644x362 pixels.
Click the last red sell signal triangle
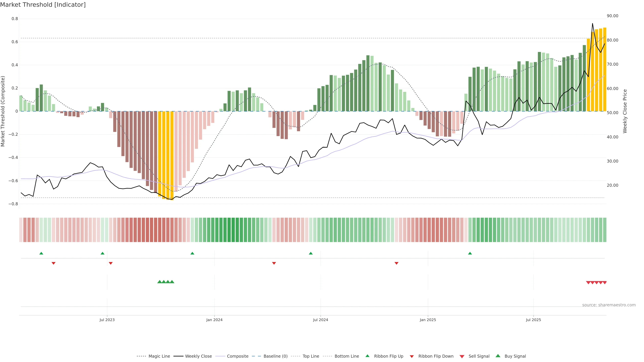[604, 283]
